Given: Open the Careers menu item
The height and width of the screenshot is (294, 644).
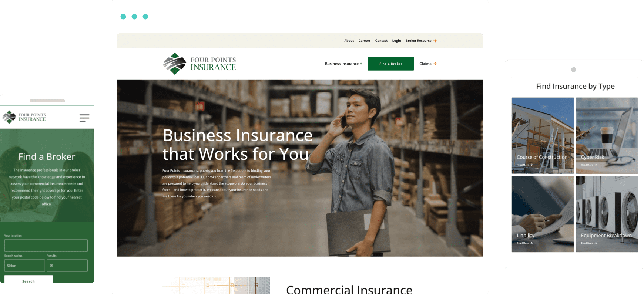Looking at the screenshot, I should 365,41.
